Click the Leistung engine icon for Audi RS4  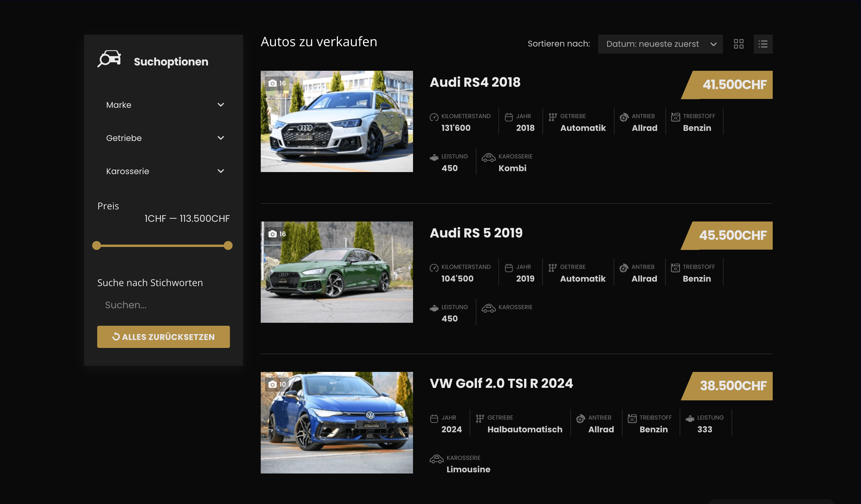434,158
